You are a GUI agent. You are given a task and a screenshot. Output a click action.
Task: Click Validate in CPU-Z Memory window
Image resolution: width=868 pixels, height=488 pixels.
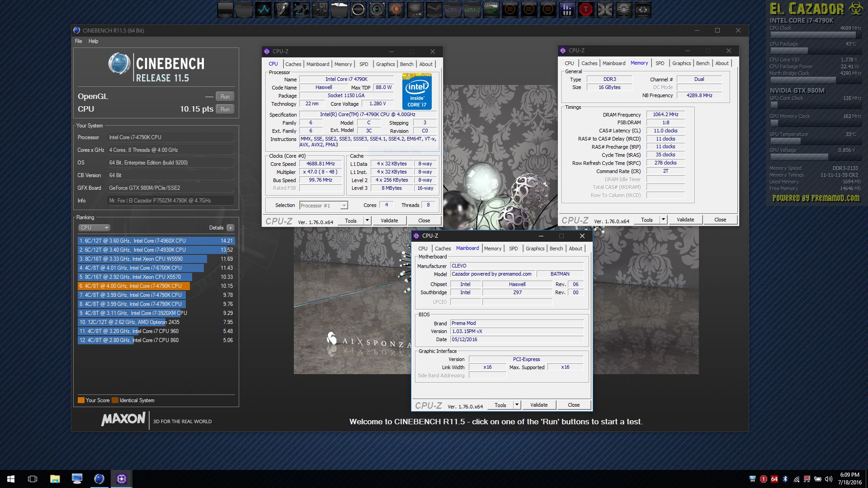point(685,220)
